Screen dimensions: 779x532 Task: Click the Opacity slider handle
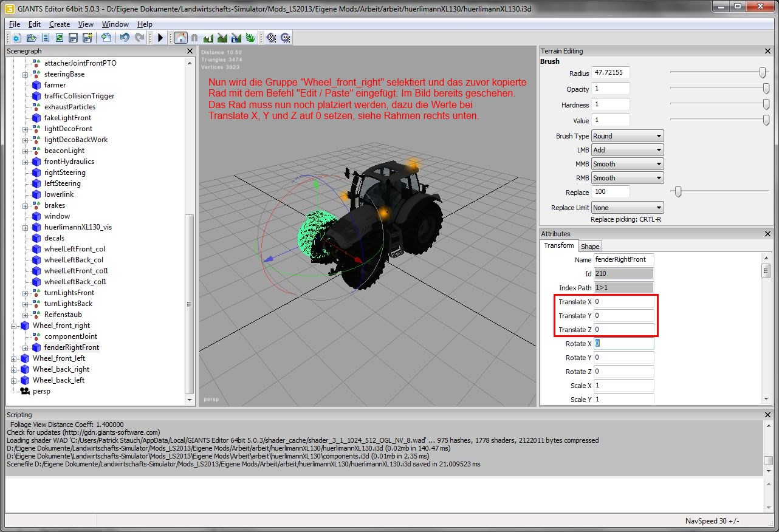click(766, 89)
